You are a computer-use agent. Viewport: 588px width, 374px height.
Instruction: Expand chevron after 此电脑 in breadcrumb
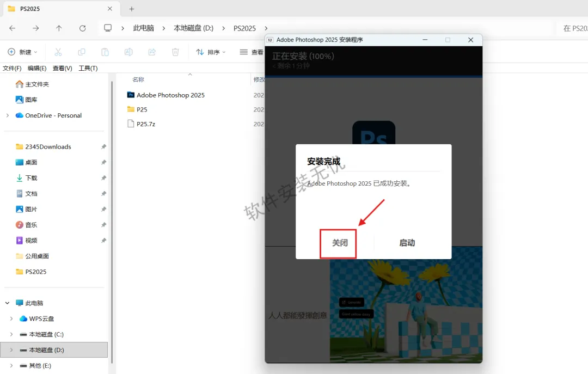pyautogui.click(x=164, y=28)
